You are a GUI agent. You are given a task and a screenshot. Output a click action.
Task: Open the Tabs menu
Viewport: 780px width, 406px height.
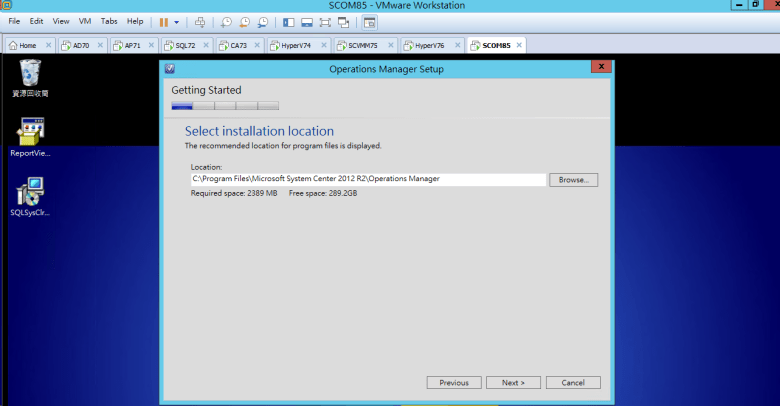pyautogui.click(x=108, y=21)
